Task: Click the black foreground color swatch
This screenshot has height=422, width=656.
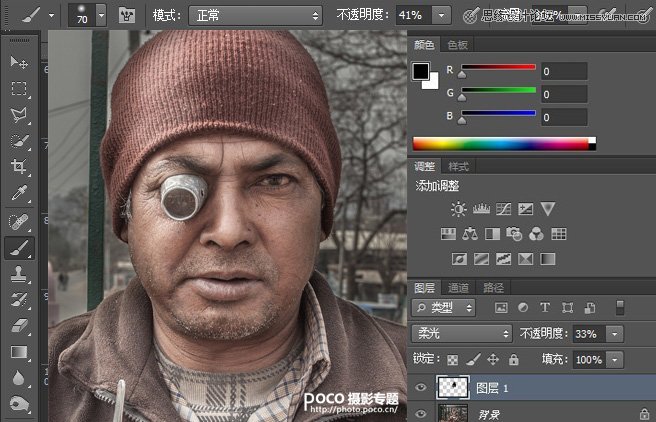Action: pyautogui.click(x=420, y=71)
